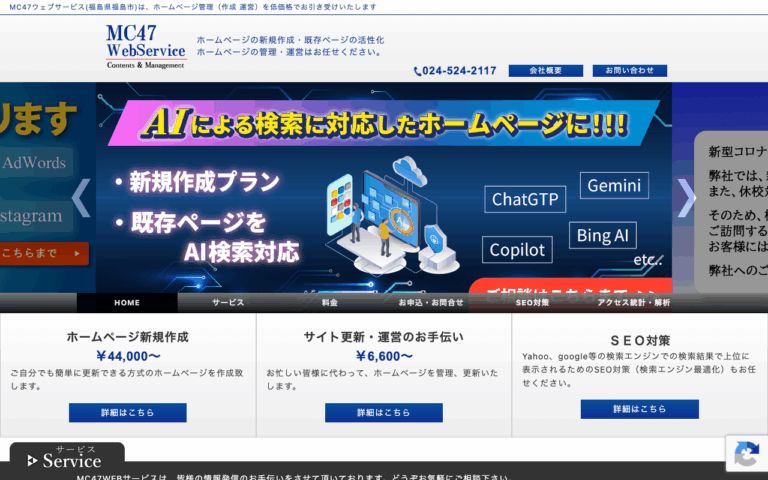Click the 既存ページを AI検索対応 bullet text
Image resolution: width=768 pixels, height=480 pixels.
[208, 238]
